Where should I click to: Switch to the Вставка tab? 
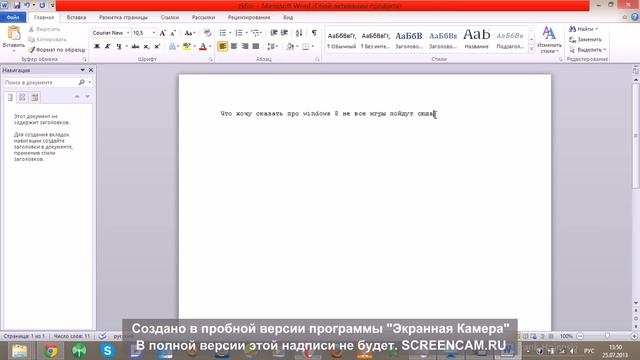pyautogui.click(x=76, y=18)
